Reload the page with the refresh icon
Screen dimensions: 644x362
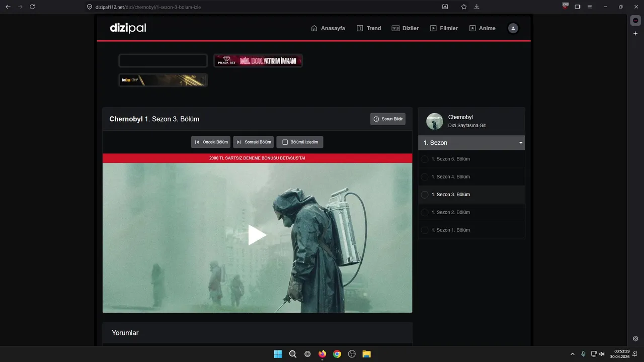32,7
